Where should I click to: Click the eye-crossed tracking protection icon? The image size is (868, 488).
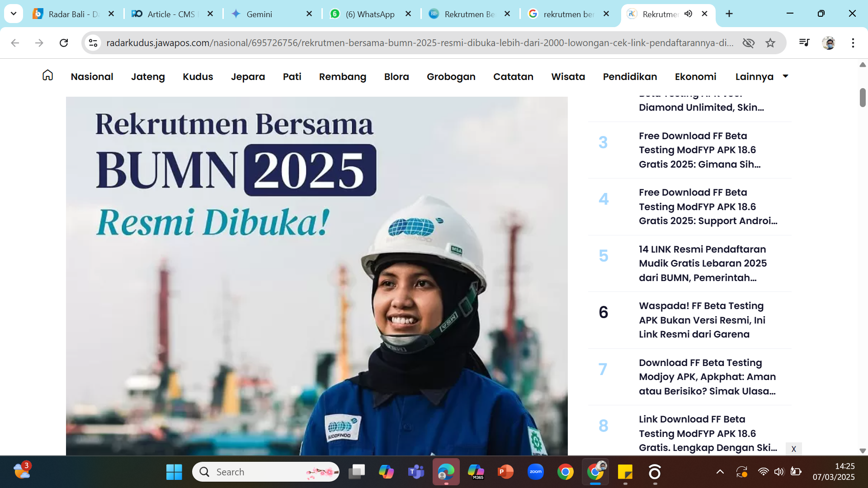tap(749, 43)
